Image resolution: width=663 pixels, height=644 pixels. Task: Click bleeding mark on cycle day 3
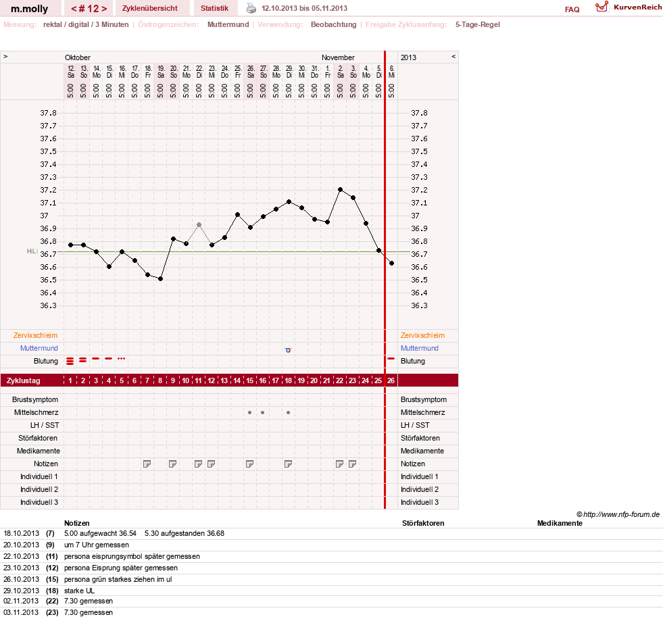point(95,359)
